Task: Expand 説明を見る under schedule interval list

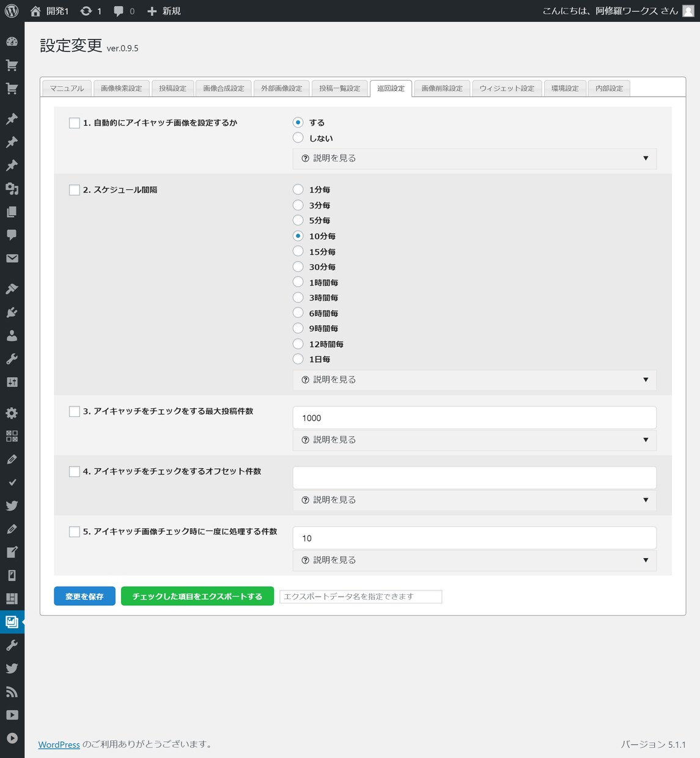Action: click(x=474, y=380)
